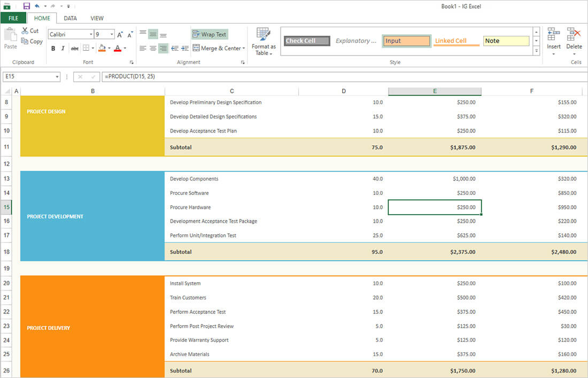Click the Save icon in quick access toolbar
This screenshot has width=588, height=378.
tap(27, 6)
